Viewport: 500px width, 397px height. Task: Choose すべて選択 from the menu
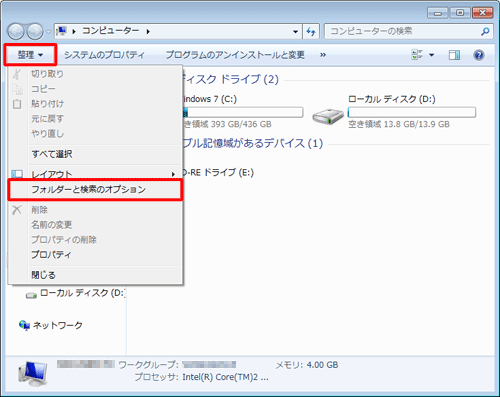95,154
